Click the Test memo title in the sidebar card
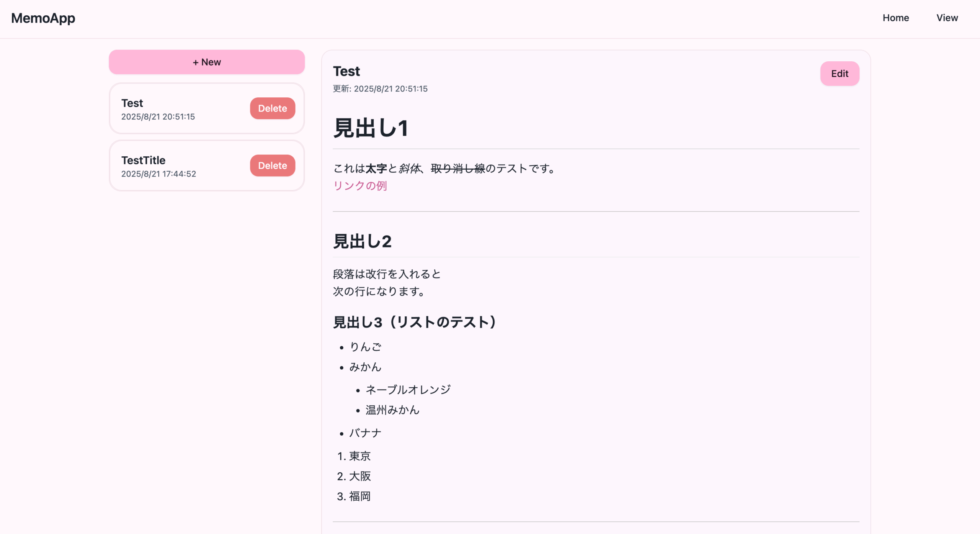This screenshot has width=980, height=534. click(x=132, y=103)
